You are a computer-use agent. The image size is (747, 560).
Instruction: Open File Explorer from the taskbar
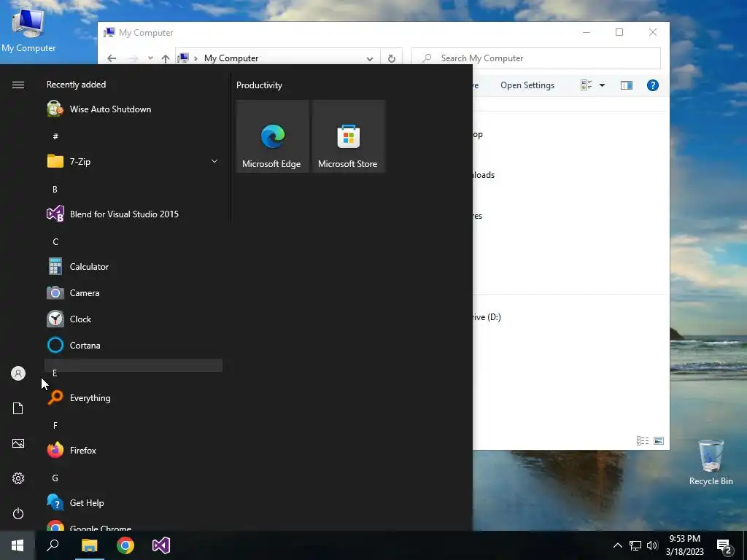(89, 545)
